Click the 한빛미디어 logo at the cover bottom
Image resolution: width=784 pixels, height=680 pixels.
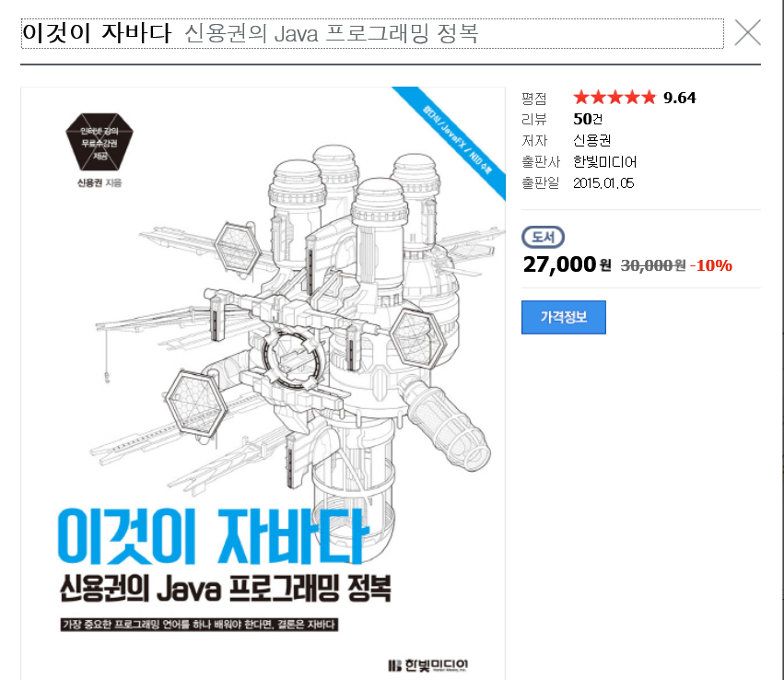click(428, 665)
